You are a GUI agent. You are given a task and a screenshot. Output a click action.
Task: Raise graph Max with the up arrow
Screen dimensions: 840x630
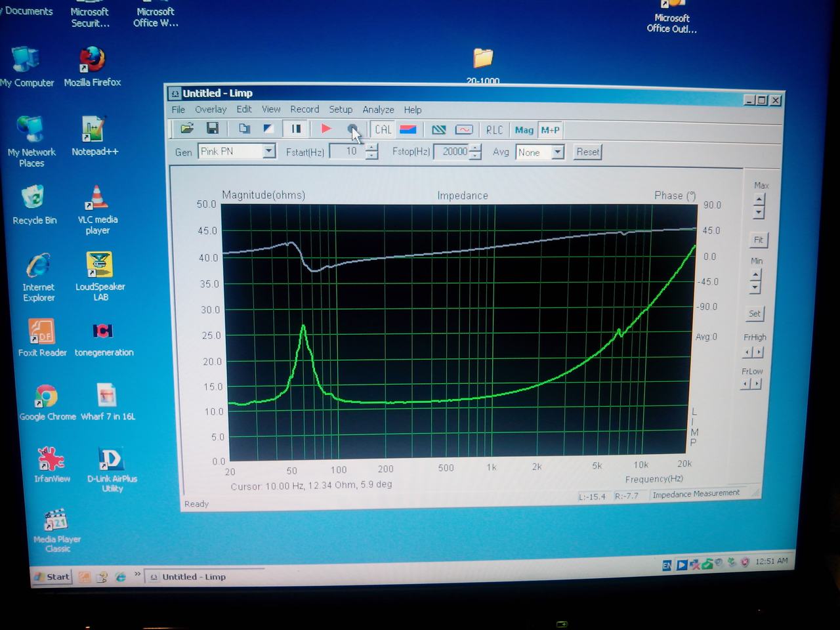click(759, 199)
